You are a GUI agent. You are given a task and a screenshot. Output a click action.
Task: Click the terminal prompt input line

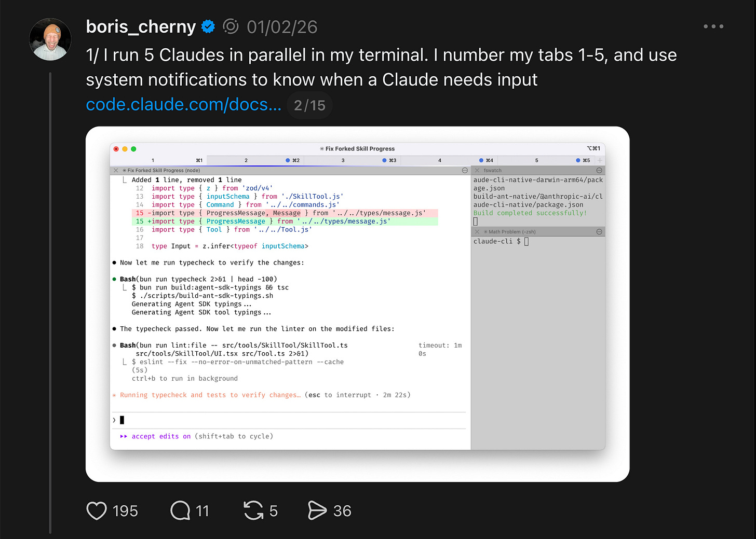point(290,420)
